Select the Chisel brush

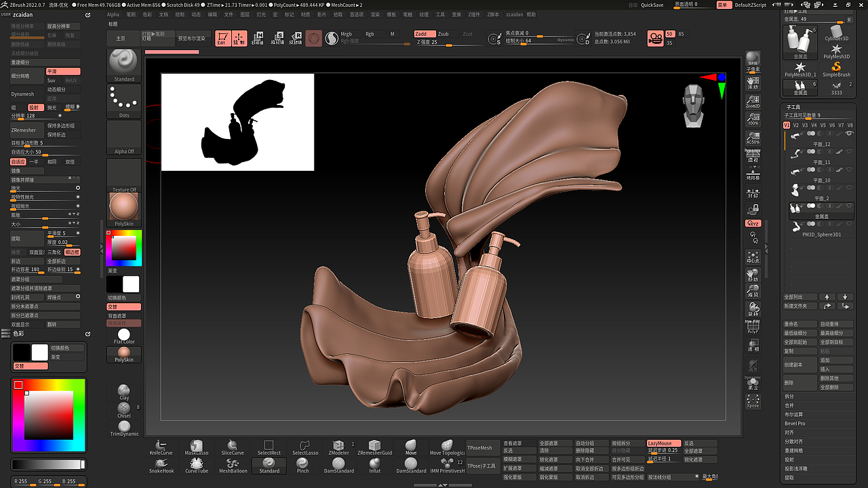[123, 410]
